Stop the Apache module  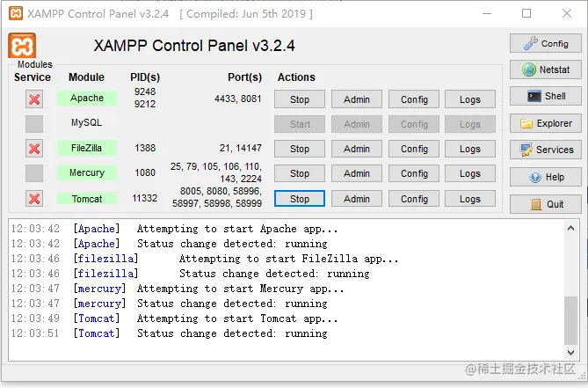point(299,99)
